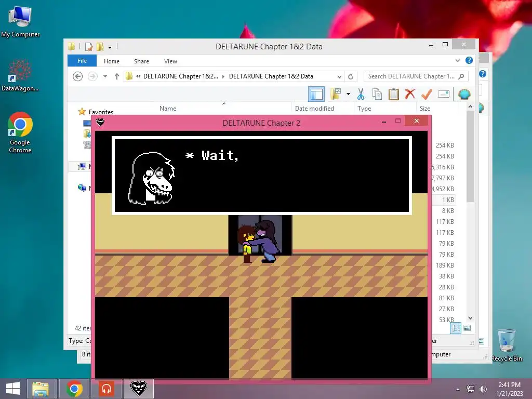Open the DataWagon desktop shortcut

click(20, 76)
